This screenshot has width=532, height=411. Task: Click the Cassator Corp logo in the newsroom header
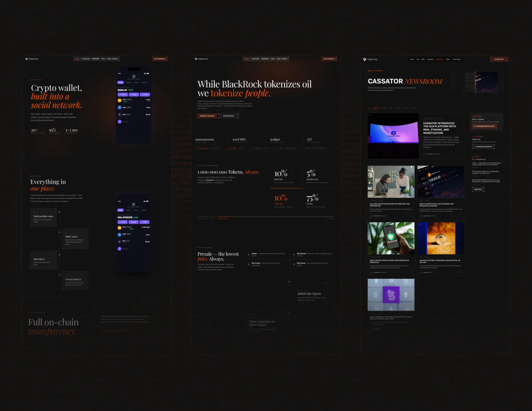(370, 59)
